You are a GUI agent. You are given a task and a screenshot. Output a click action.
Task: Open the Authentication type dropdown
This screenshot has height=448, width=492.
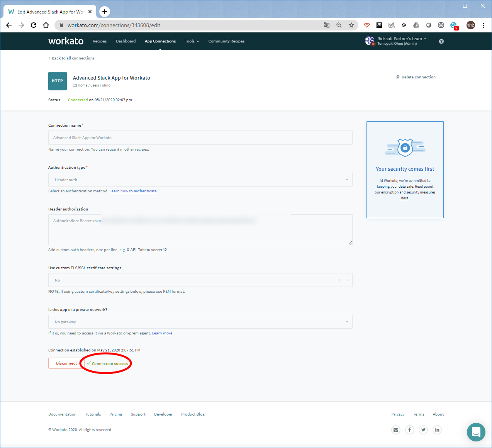(200, 180)
